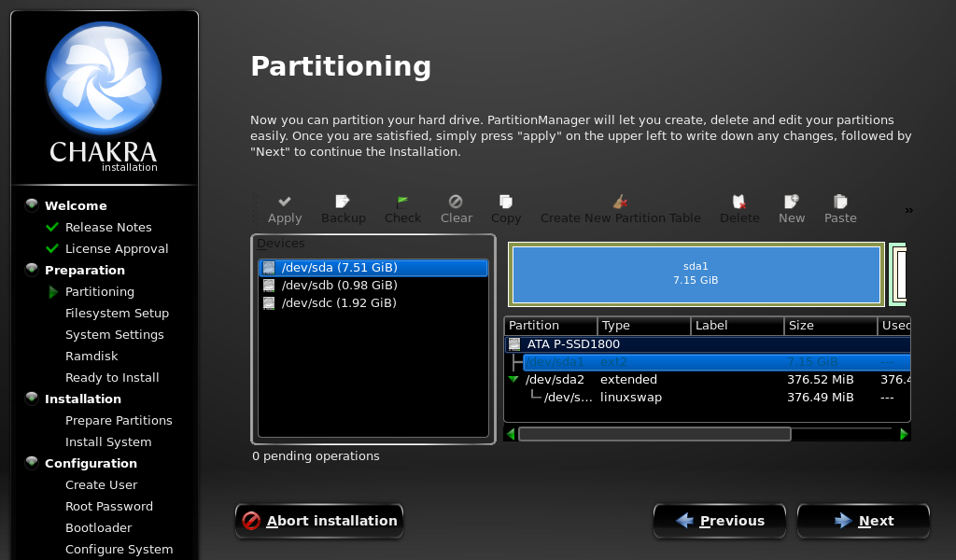
Task: Click the Root Password step
Action: tap(109, 507)
